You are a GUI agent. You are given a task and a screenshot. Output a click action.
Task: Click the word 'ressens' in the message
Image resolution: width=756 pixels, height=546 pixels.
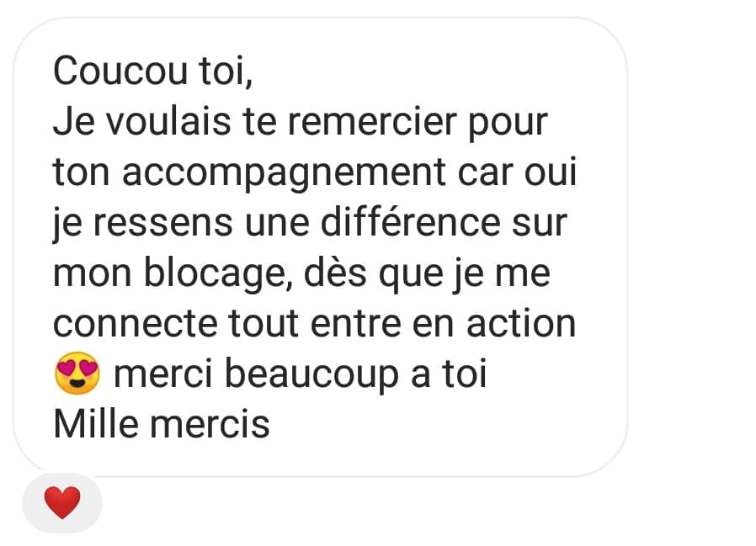(162, 224)
